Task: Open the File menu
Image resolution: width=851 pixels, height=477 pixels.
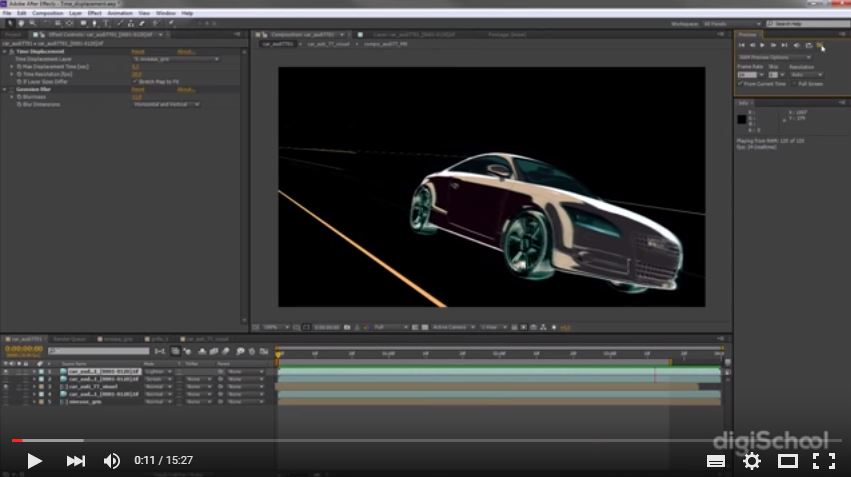Action: (7, 13)
